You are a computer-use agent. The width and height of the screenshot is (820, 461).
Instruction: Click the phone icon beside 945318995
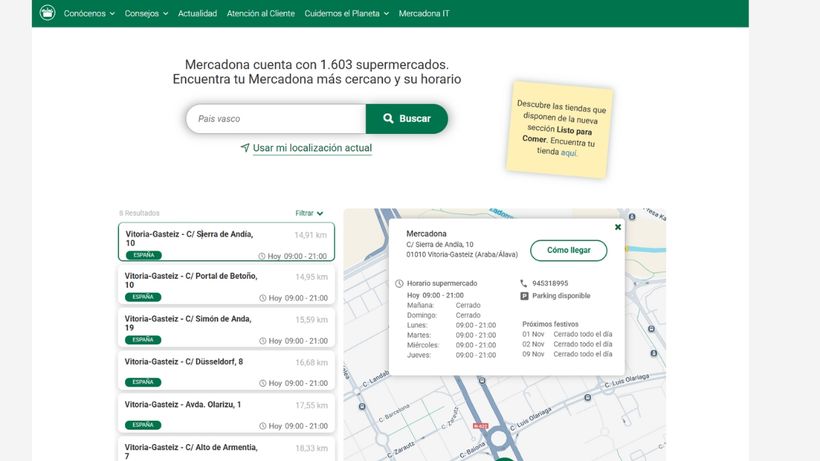[524, 283]
